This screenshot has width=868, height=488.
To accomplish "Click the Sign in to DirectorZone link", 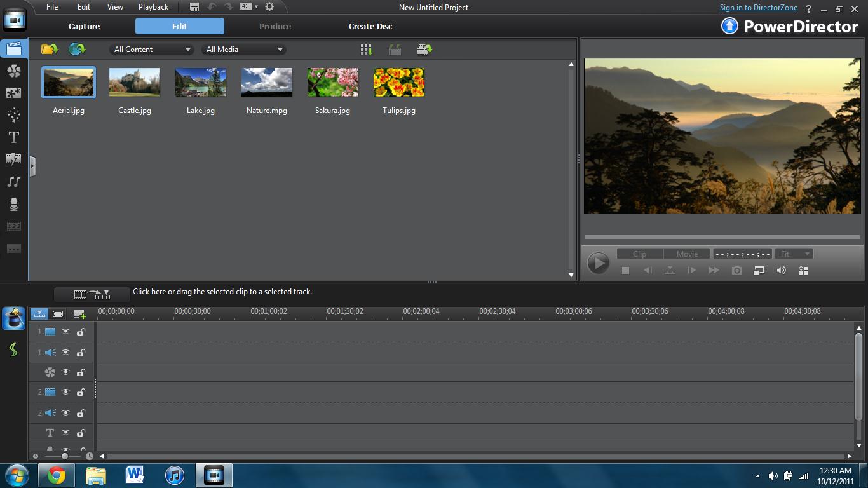I will click(x=758, y=8).
